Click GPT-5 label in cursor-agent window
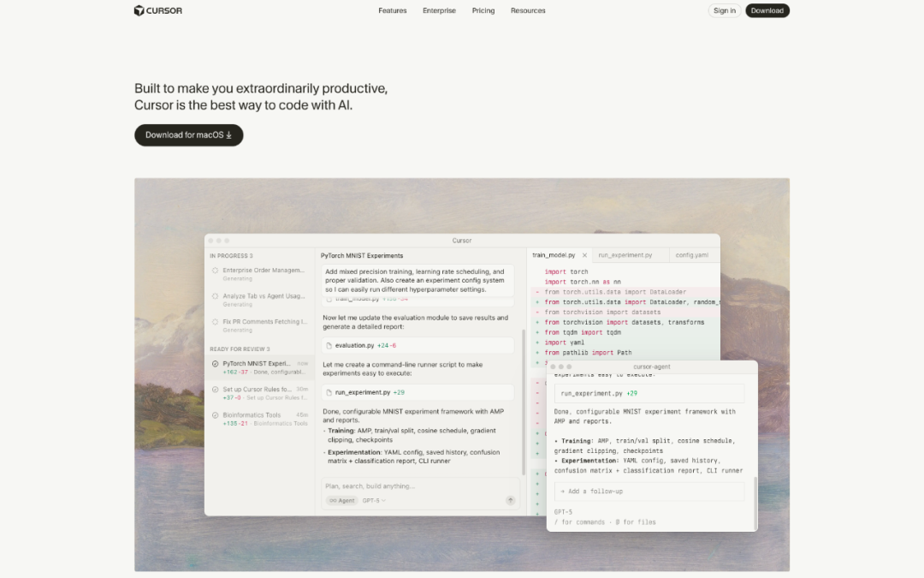 [x=563, y=512]
